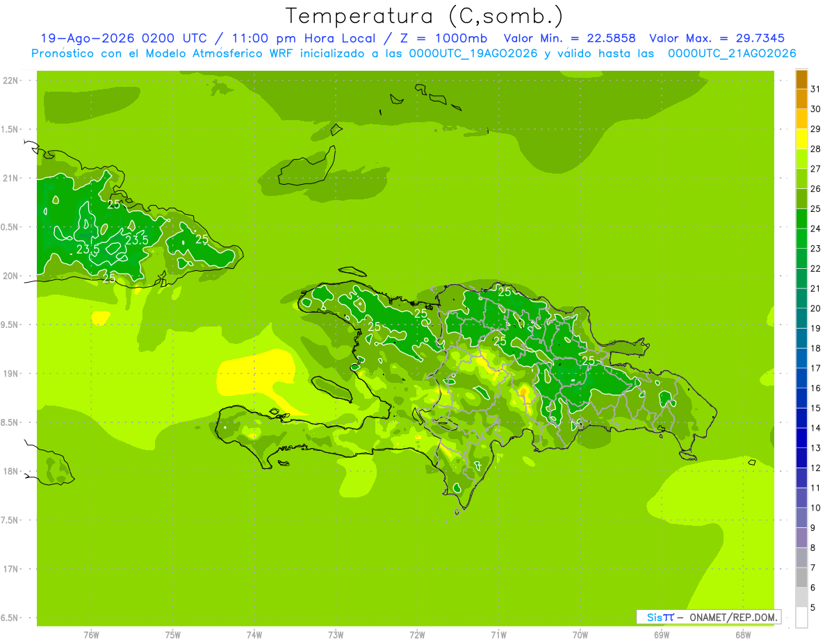Click the '0000UTC_19AGO2026' initialization time

473,53
